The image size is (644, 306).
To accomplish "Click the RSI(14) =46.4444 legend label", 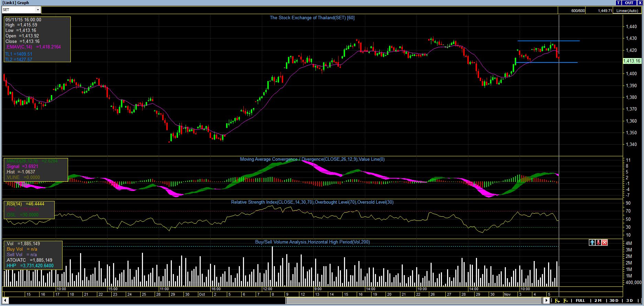I will pos(25,204).
